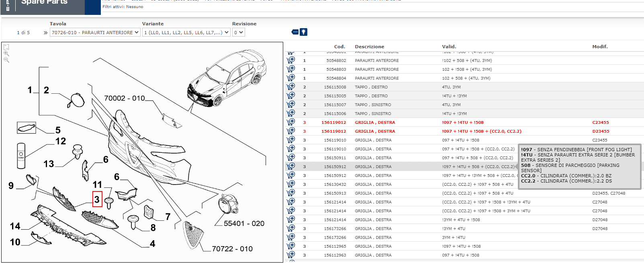Click code 156112965 cell
Viewport: 644px width, 263px height.
[335, 246]
